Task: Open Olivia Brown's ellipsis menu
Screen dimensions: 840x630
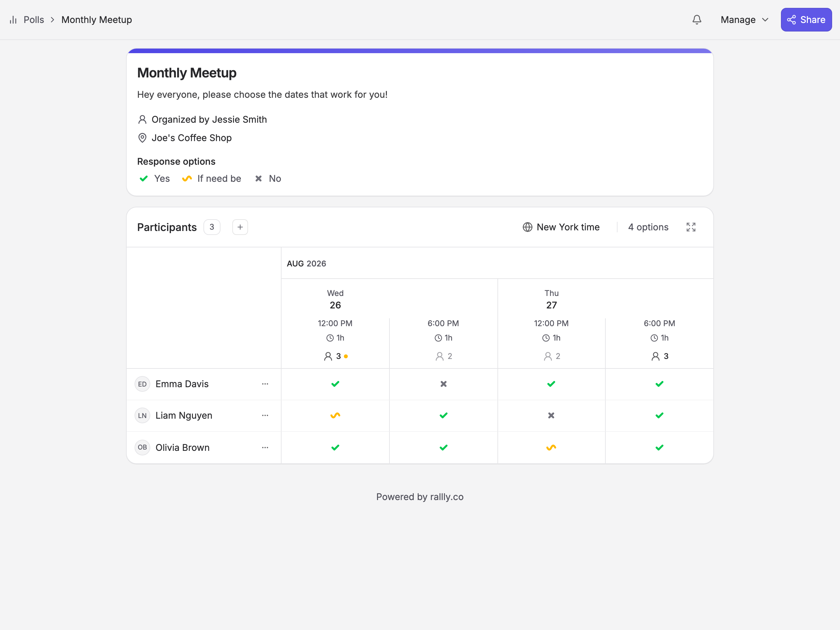Action: pos(265,447)
